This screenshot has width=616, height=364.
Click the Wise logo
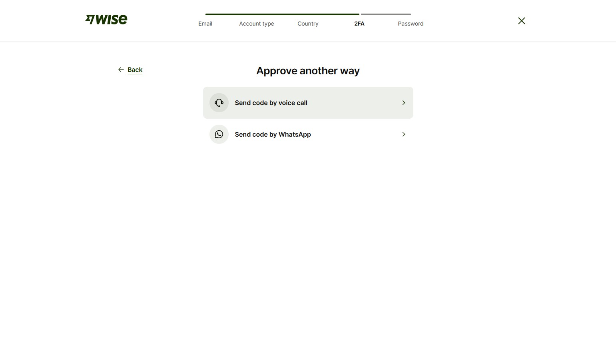(x=106, y=20)
